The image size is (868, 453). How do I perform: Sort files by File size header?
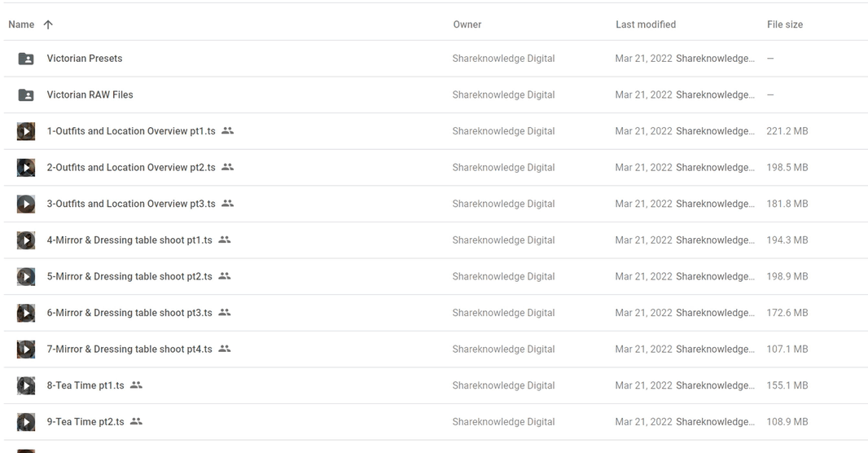(x=784, y=24)
